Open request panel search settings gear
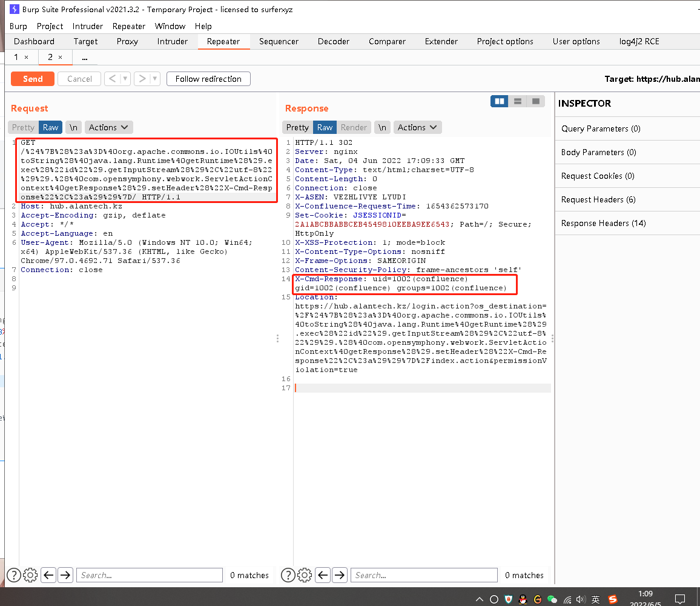This screenshot has height=606, width=700. [30, 575]
